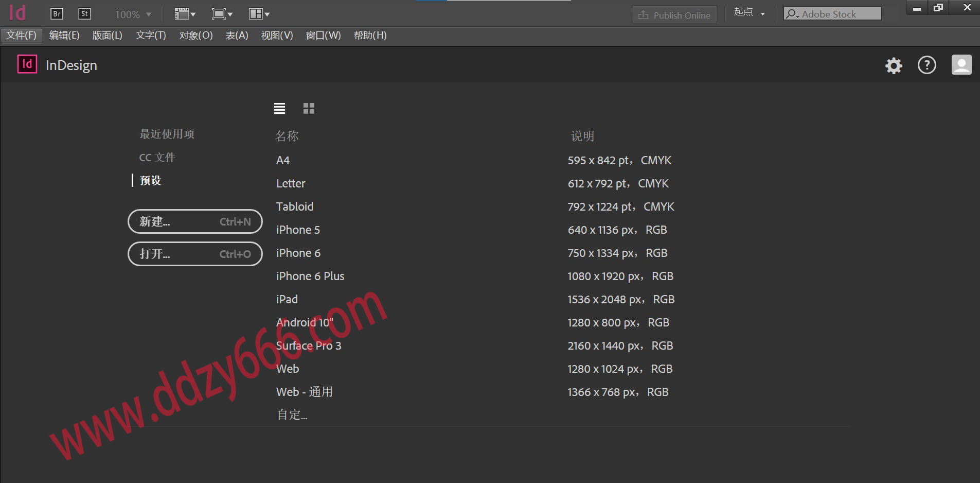The width and height of the screenshot is (980, 483).
Task: Open the 起点 workspace switcher
Action: (750, 13)
